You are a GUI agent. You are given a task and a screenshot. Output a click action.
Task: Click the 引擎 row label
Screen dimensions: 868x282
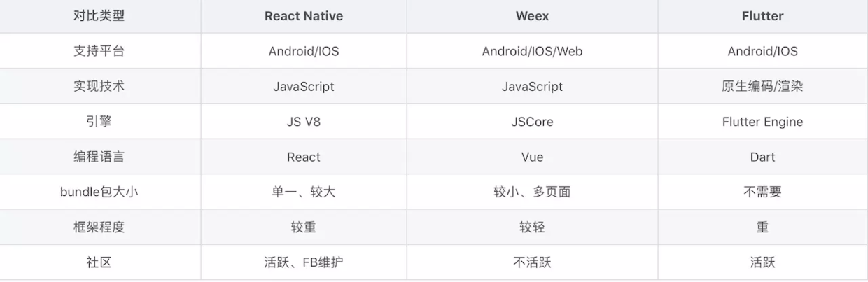(x=99, y=122)
